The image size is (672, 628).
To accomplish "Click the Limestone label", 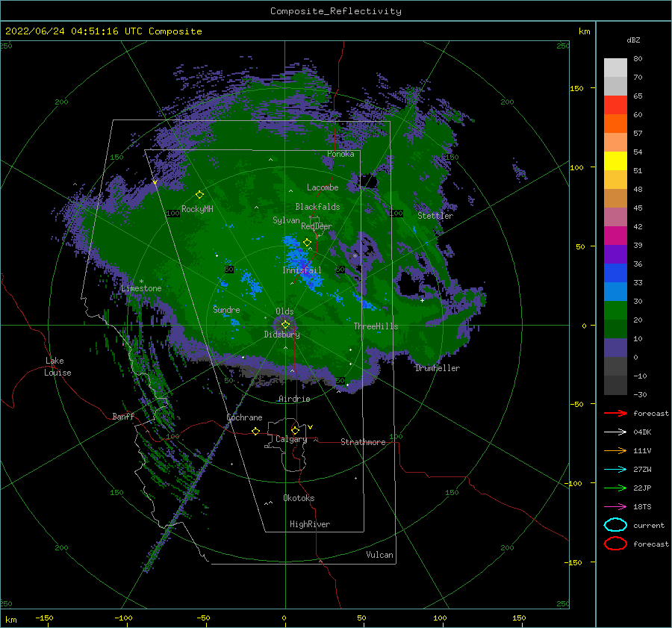I will [141, 288].
